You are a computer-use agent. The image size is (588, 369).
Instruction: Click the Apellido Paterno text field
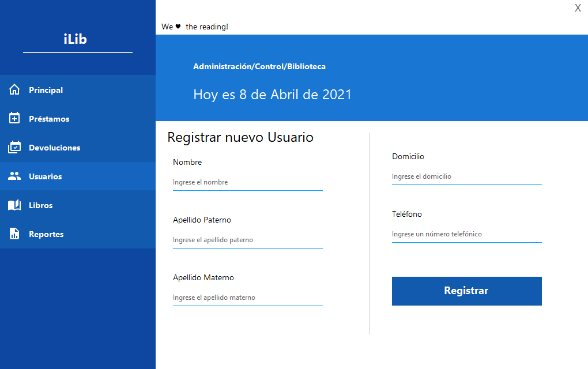[x=247, y=240]
